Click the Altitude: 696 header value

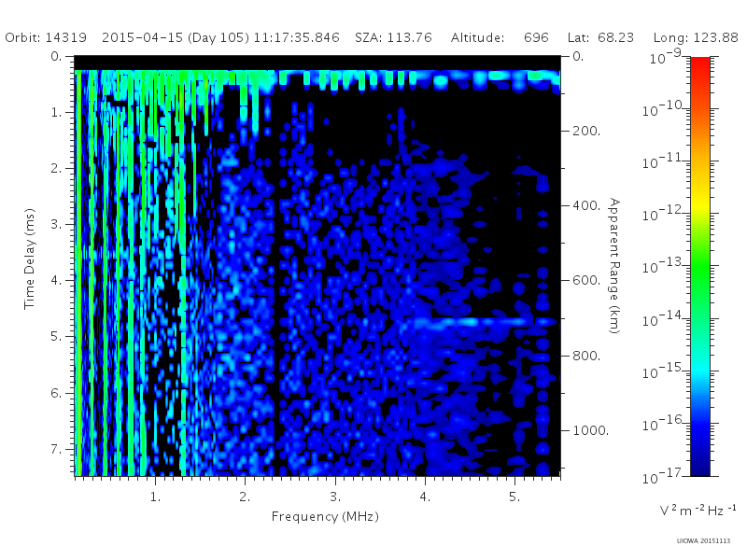(x=500, y=37)
